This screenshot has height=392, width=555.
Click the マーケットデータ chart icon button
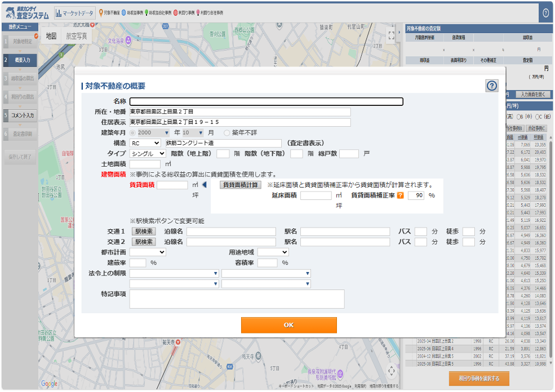pyautogui.click(x=74, y=12)
